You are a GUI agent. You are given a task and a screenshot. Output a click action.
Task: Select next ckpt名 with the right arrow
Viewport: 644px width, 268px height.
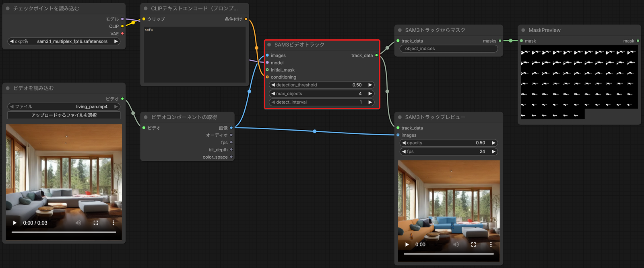pos(116,41)
